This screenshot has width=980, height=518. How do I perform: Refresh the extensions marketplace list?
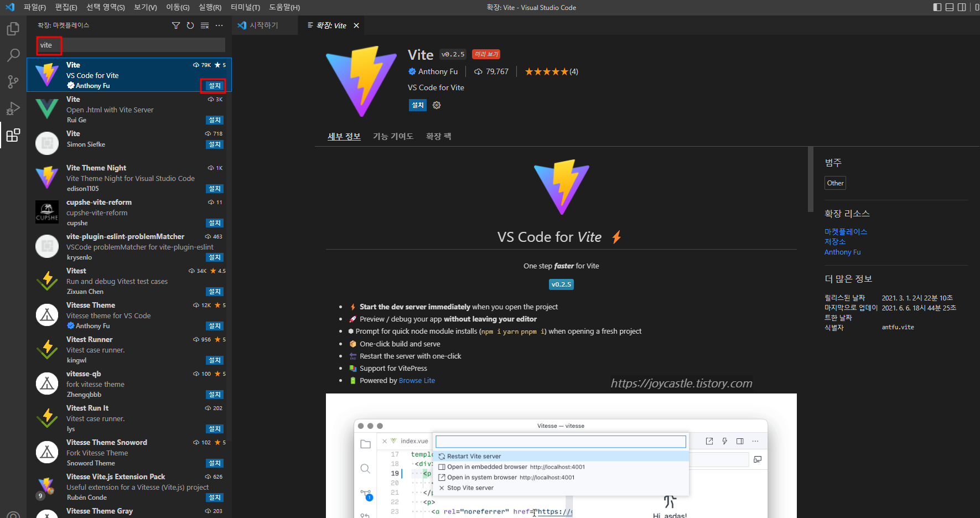pos(190,25)
